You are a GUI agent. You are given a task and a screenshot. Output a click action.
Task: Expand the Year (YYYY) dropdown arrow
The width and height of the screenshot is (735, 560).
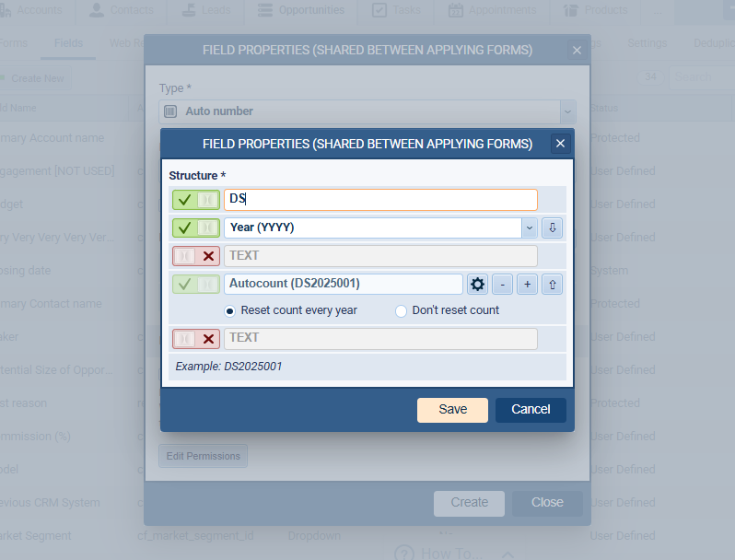pyautogui.click(x=530, y=227)
